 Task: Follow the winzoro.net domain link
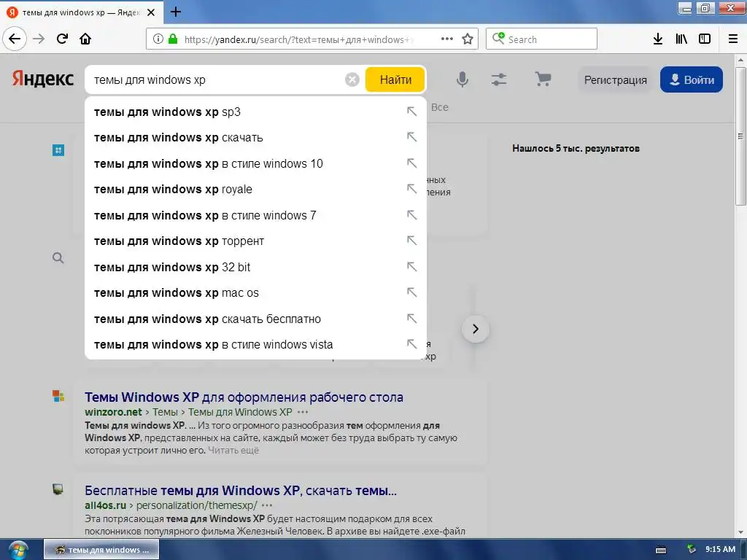[x=113, y=412]
